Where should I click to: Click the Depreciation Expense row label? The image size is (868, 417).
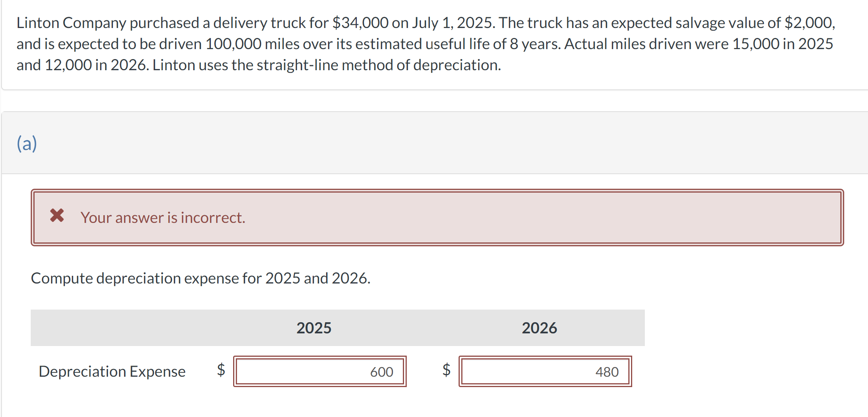(x=112, y=371)
